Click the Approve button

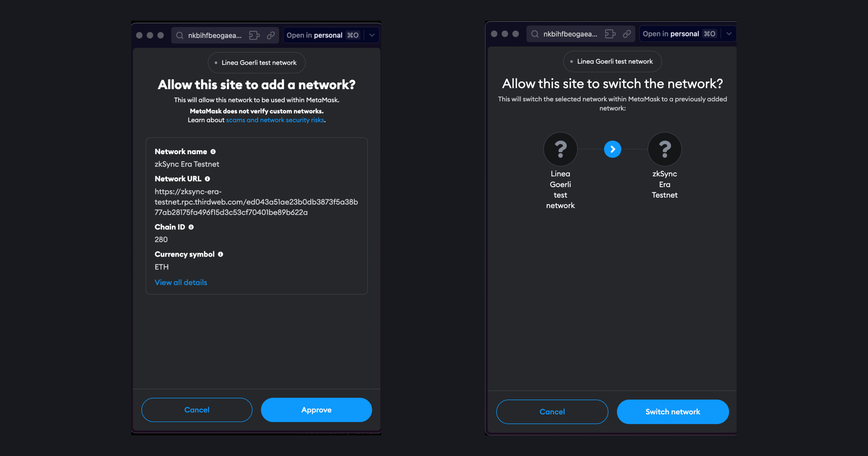(x=316, y=409)
